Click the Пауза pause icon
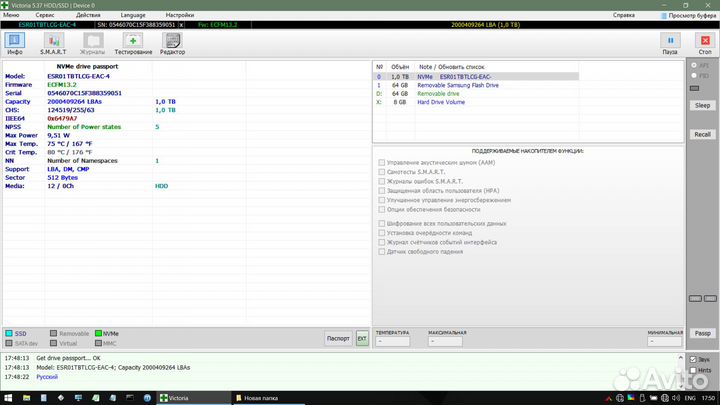This screenshot has width=720, height=405. (669, 42)
